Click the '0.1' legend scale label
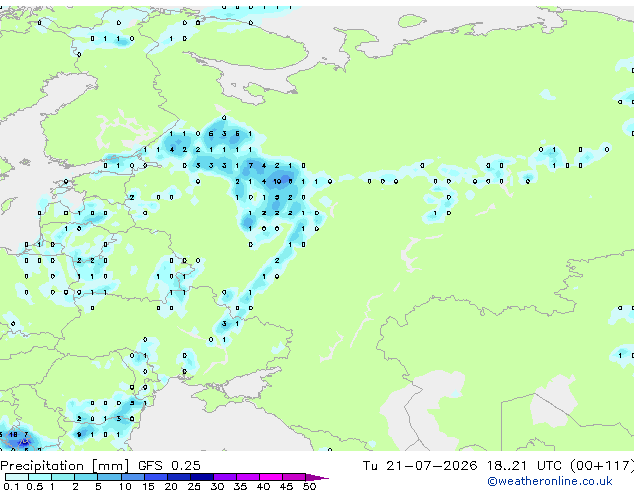The image size is (634, 490). [12, 486]
